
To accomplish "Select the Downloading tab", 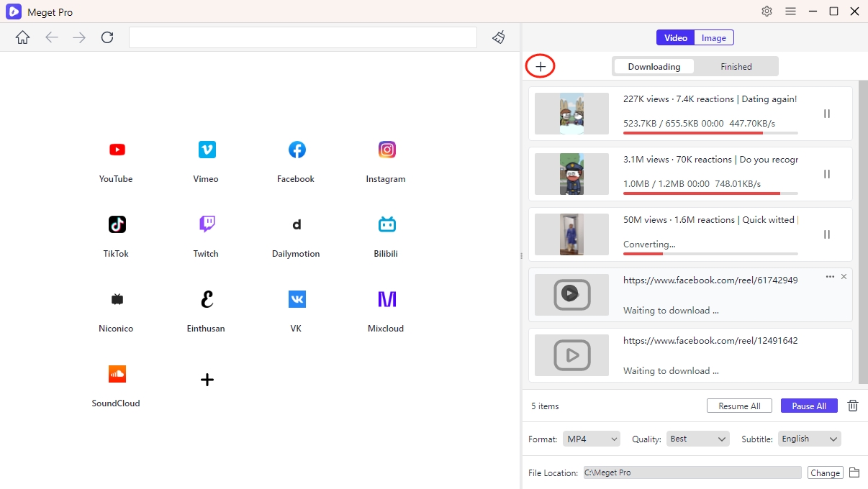I will click(x=654, y=67).
